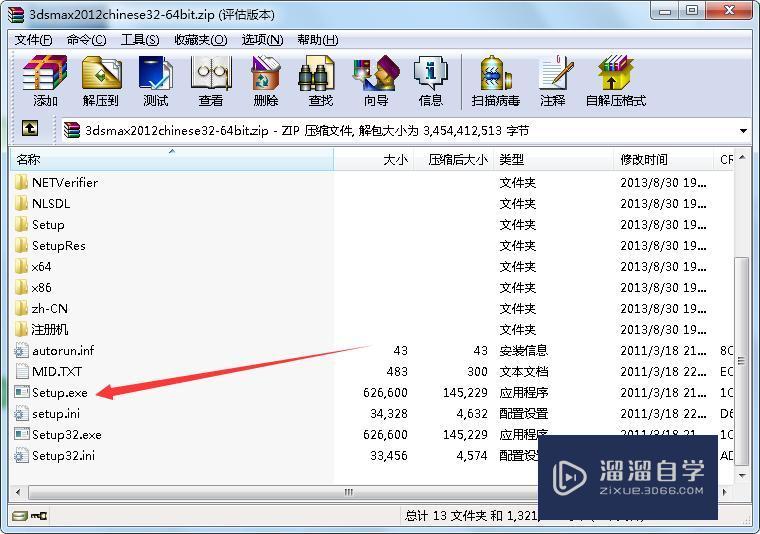Screen dimensions: 760x534
Task: Open the Tools (工具) menu
Action: [140, 40]
